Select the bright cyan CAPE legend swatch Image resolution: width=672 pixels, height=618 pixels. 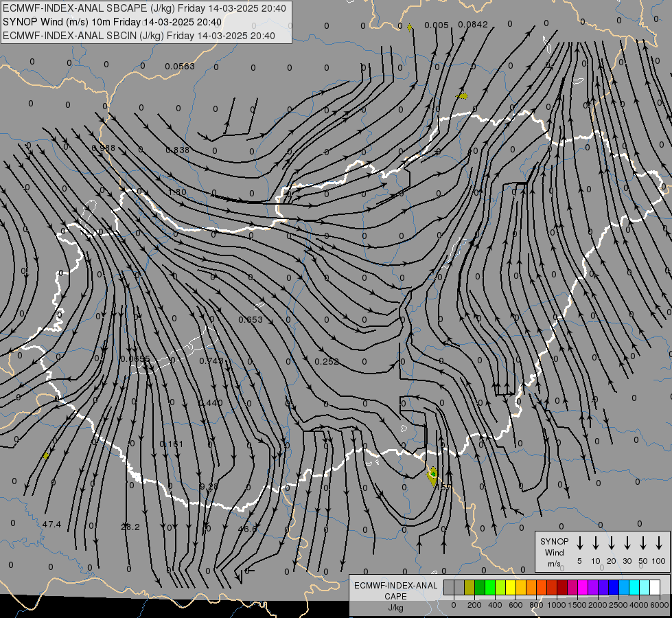(x=635, y=587)
